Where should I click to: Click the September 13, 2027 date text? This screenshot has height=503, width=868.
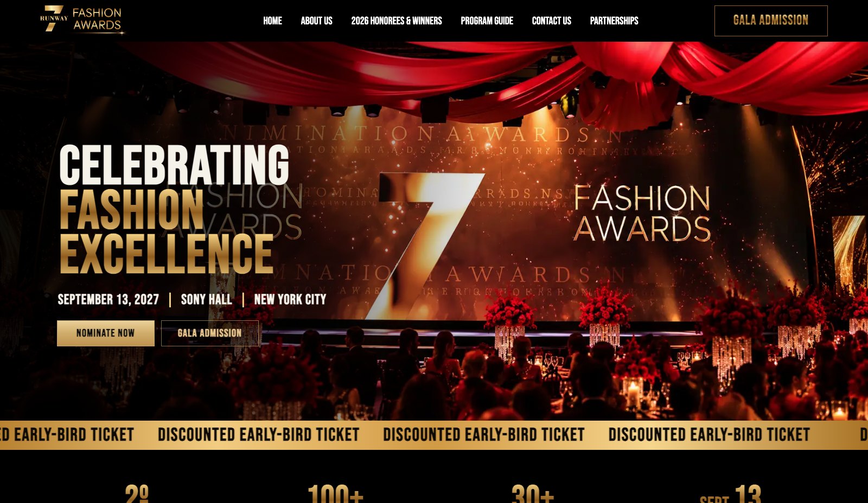click(108, 299)
